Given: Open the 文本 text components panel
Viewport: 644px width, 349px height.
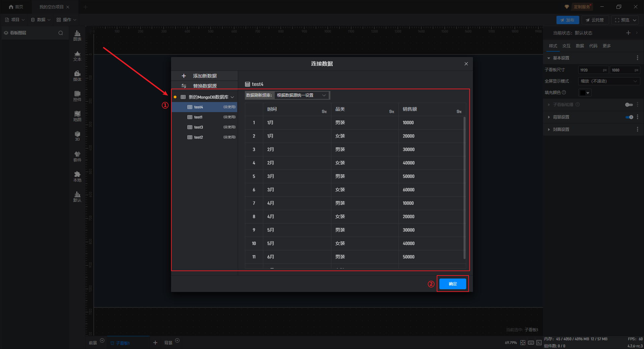Looking at the screenshot, I should [77, 56].
